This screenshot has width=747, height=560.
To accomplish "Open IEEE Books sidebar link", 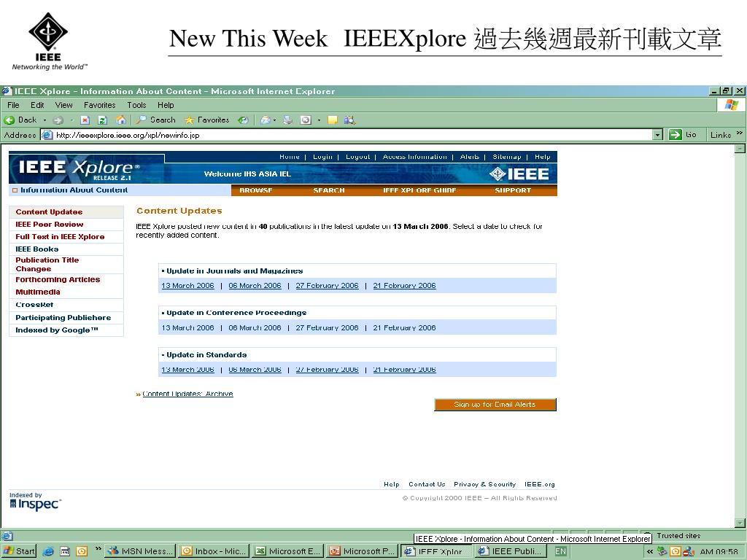I will coord(37,249).
